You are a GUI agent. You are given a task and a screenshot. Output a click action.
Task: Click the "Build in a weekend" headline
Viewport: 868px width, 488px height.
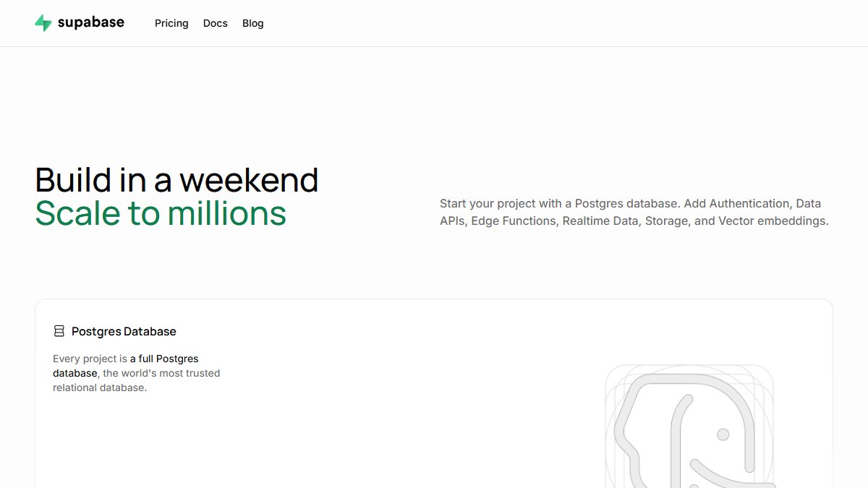[176, 180]
